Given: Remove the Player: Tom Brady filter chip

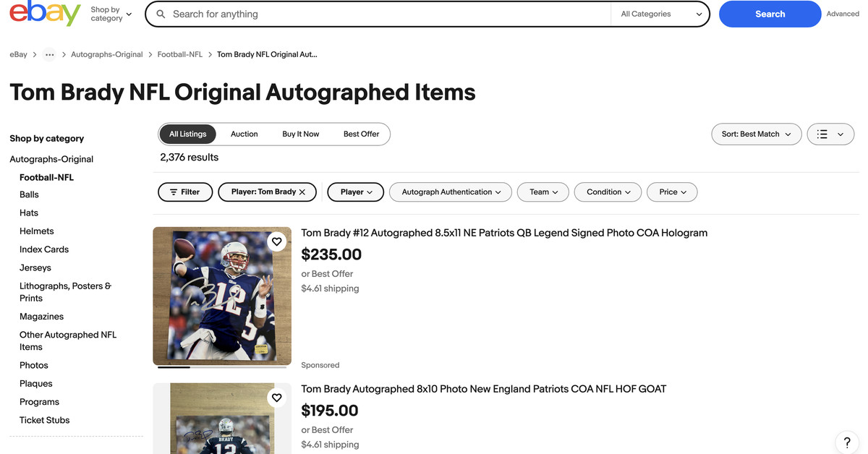Looking at the screenshot, I should coord(301,192).
